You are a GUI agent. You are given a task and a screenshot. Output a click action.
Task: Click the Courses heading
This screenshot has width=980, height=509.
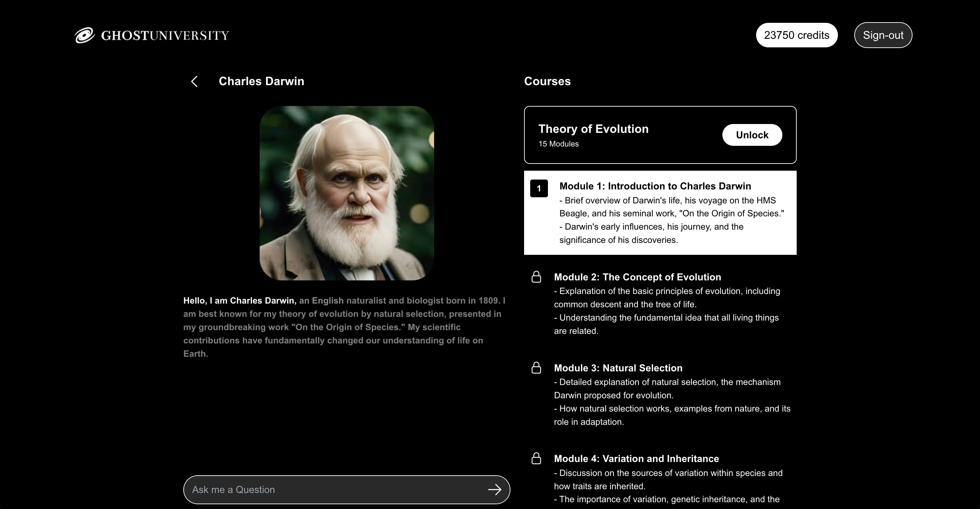[x=547, y=81]
